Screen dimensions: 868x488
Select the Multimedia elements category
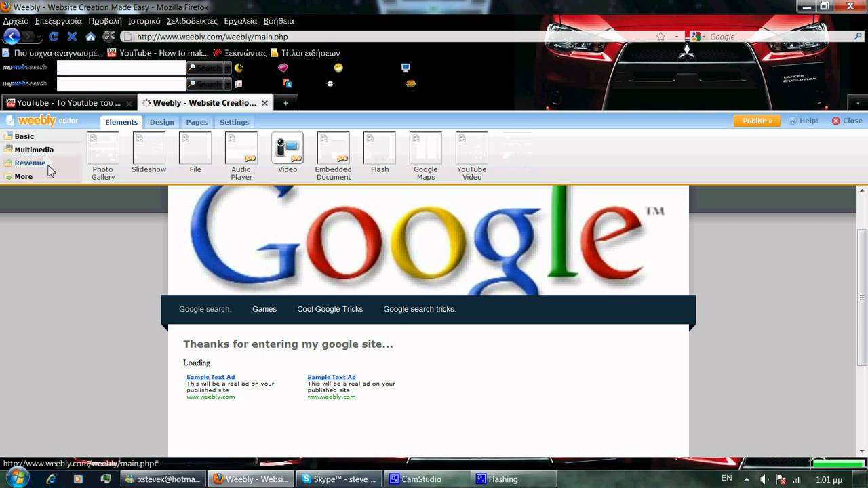coord(34,150)
